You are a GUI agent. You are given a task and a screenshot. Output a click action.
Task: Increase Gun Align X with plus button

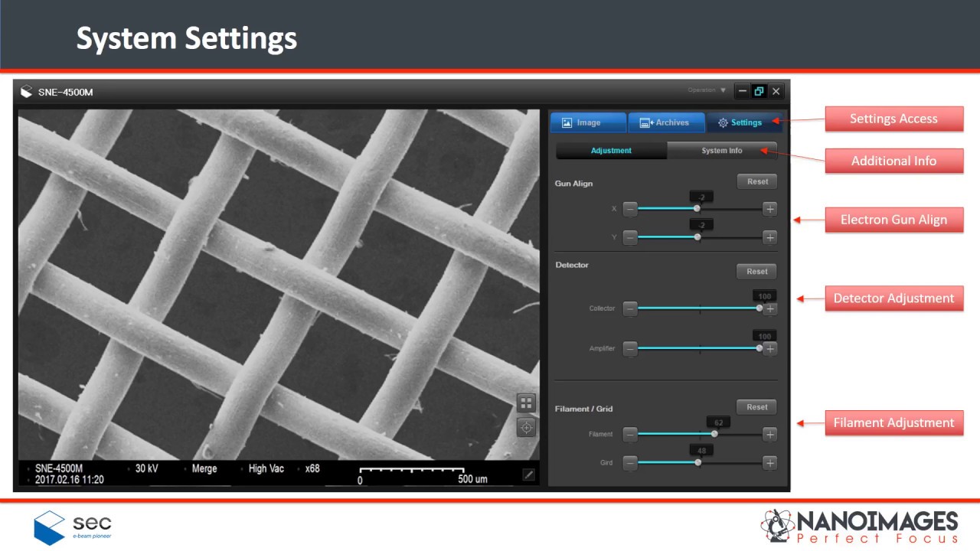click(770, 208)
